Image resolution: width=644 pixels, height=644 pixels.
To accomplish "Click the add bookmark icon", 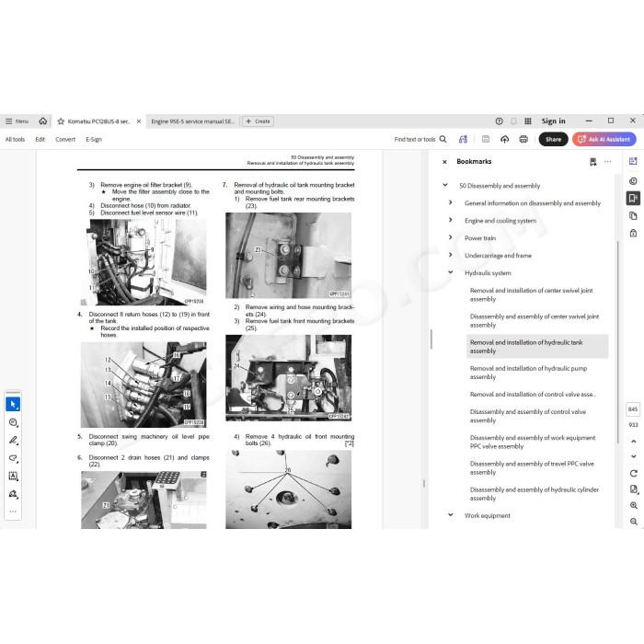I will [592, 162].
